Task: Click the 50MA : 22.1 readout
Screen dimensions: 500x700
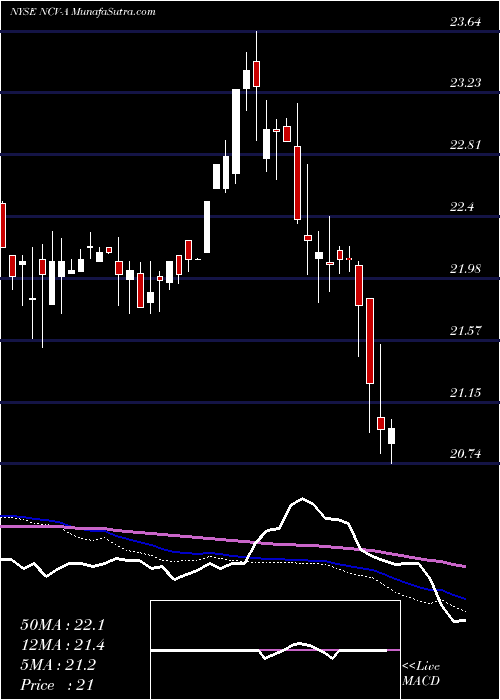Action: (x=62, y=625)
